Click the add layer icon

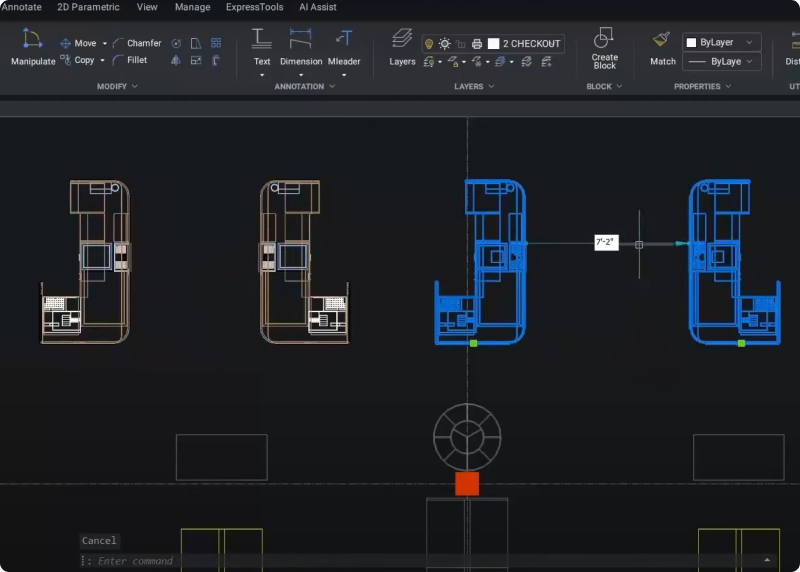tap(546, 62)
